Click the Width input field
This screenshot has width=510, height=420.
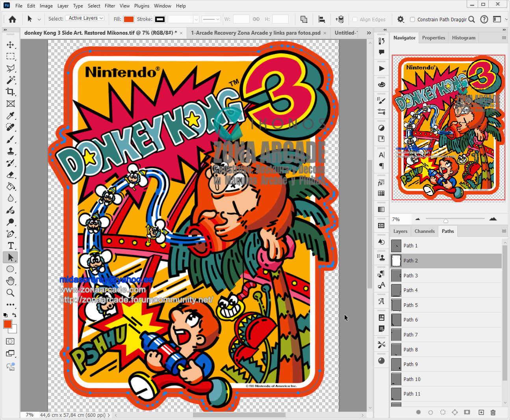(x=241, y=19)
